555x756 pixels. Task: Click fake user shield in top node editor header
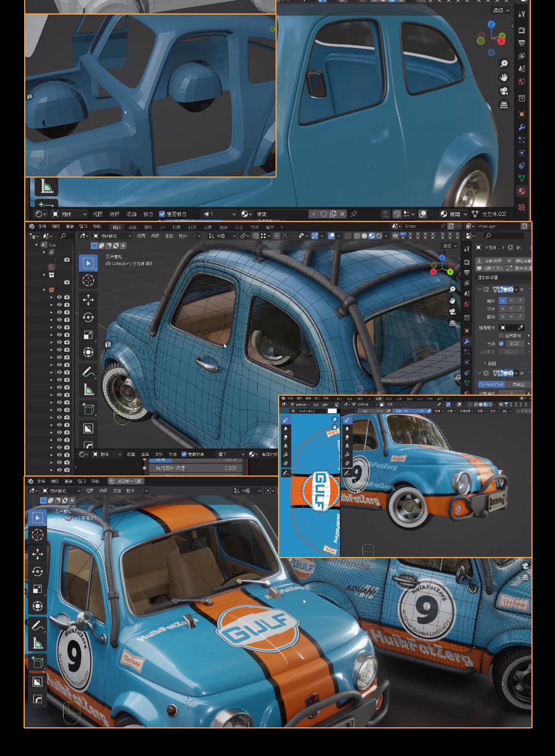[324, 214]
